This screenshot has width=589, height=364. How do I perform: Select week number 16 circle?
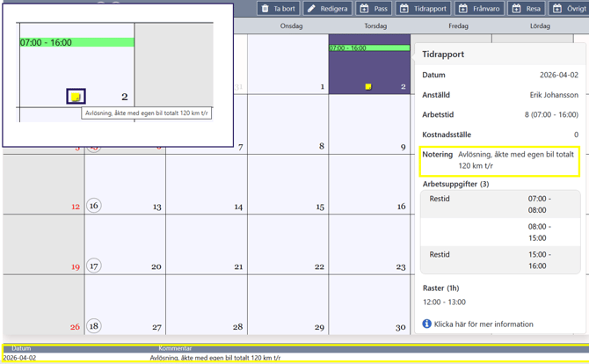(93, 206)
